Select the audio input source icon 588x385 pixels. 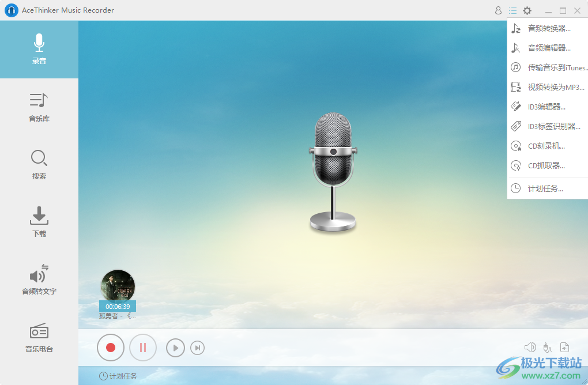pos(548,347)
